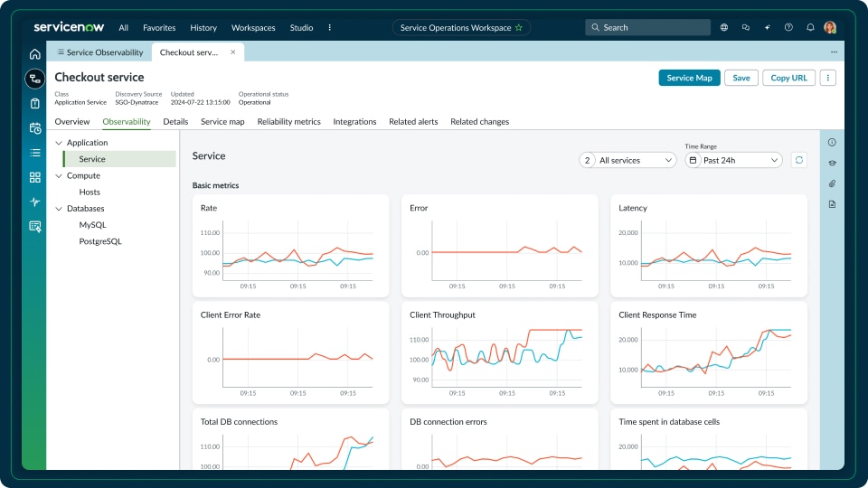
Task: Open the chat conversations icon in header
Action: [746, 27]
